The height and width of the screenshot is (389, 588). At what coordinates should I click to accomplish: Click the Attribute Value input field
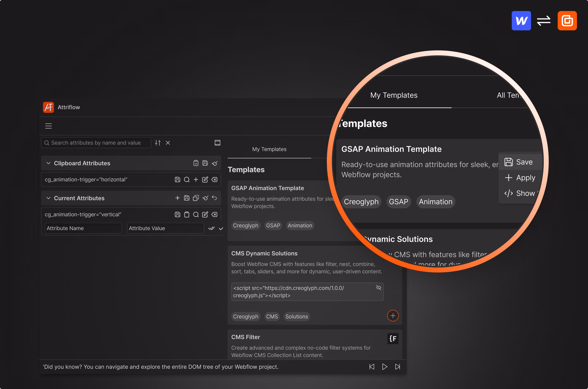(x=165, y=228)
